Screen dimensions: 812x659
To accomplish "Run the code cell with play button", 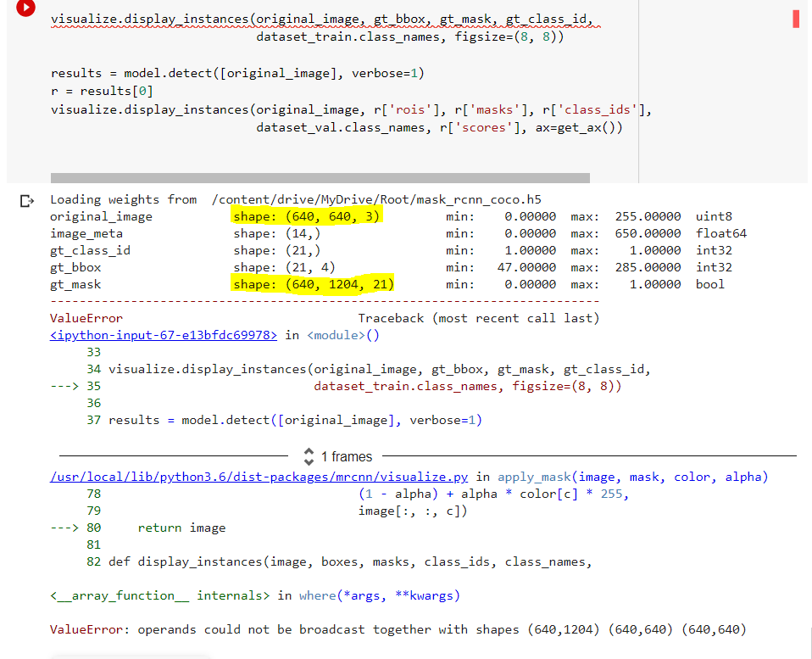I will point(25,8).
